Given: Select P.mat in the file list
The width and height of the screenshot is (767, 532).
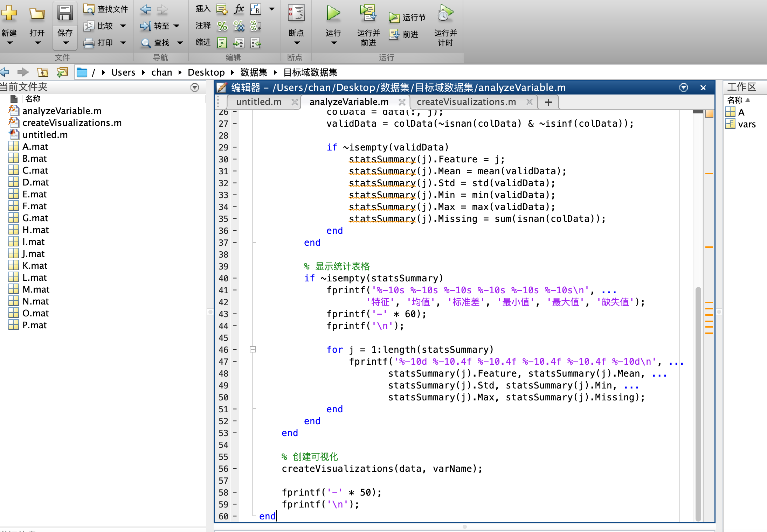Looking at the screenshot, I should click(34, 325).
